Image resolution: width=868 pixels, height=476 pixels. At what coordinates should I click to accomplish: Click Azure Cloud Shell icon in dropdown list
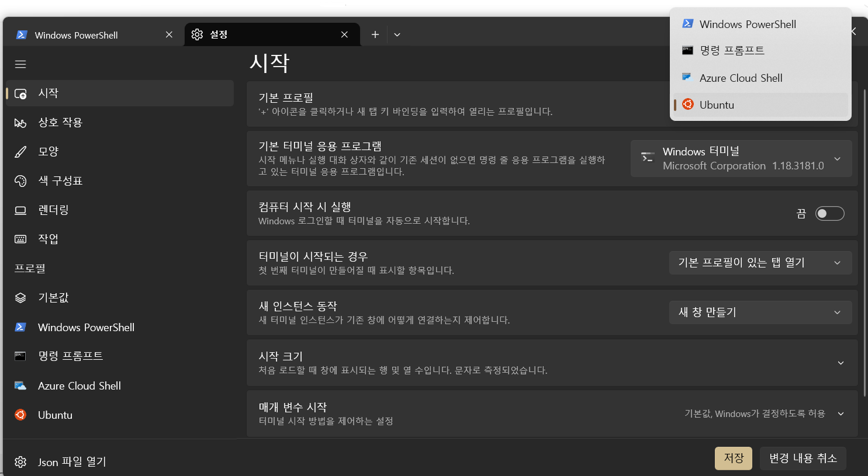[688, 77]
